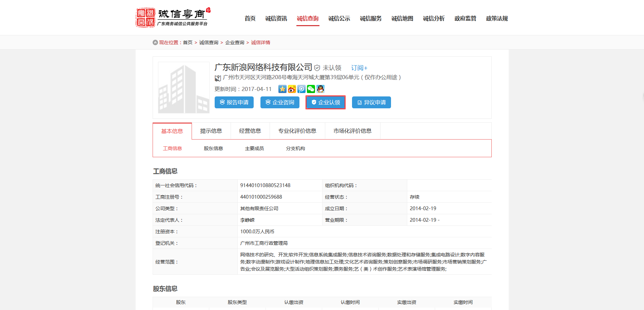The height and width of the screenshot is (310, 644).
Task: Open 首页 in the top navigation
Action: point(250,18)
